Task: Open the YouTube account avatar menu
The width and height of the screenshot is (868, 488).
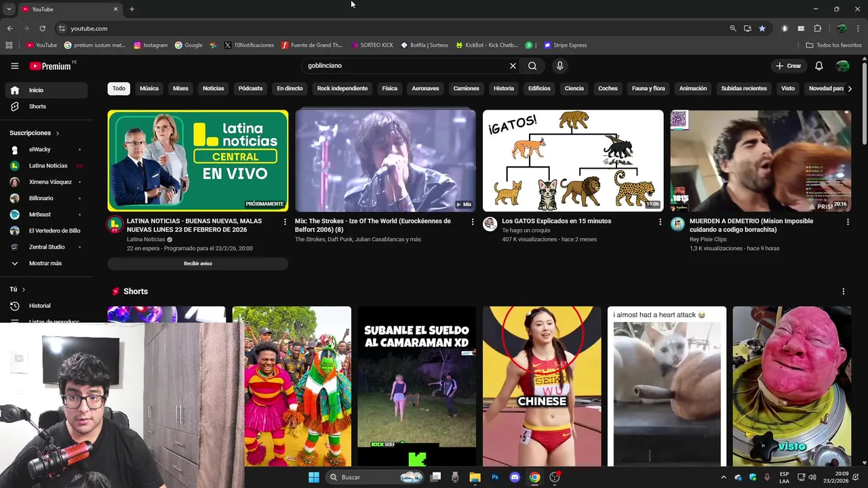Action: click(842, 66)
